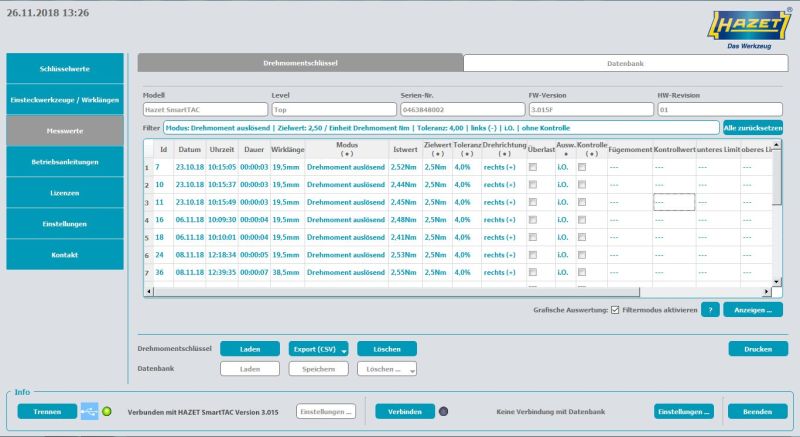Switch to the Datenbank tab
The image size is (800, 437).
point(626,63)
